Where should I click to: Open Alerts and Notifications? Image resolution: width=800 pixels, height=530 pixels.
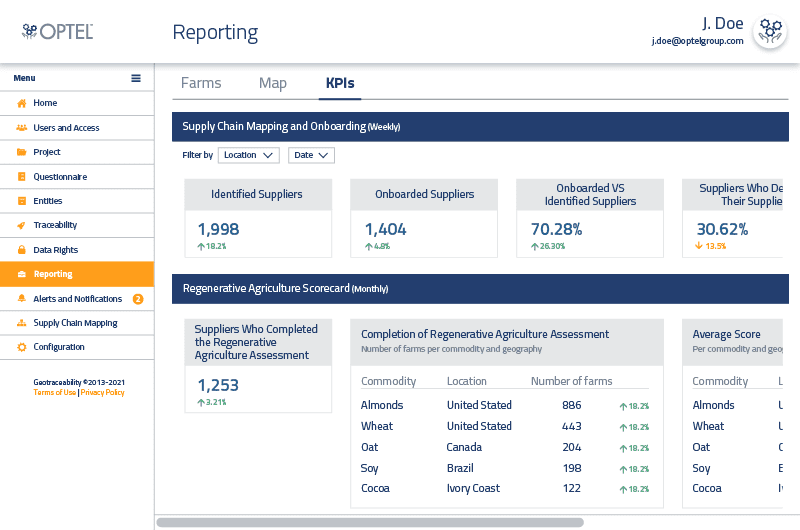77,298
